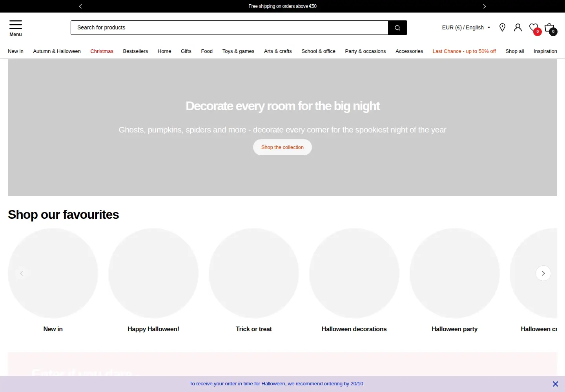This screenshot has width=565, height=392.
Task: Browse the Gifts category
Action: pyautogui.click(x=186, y=51)
